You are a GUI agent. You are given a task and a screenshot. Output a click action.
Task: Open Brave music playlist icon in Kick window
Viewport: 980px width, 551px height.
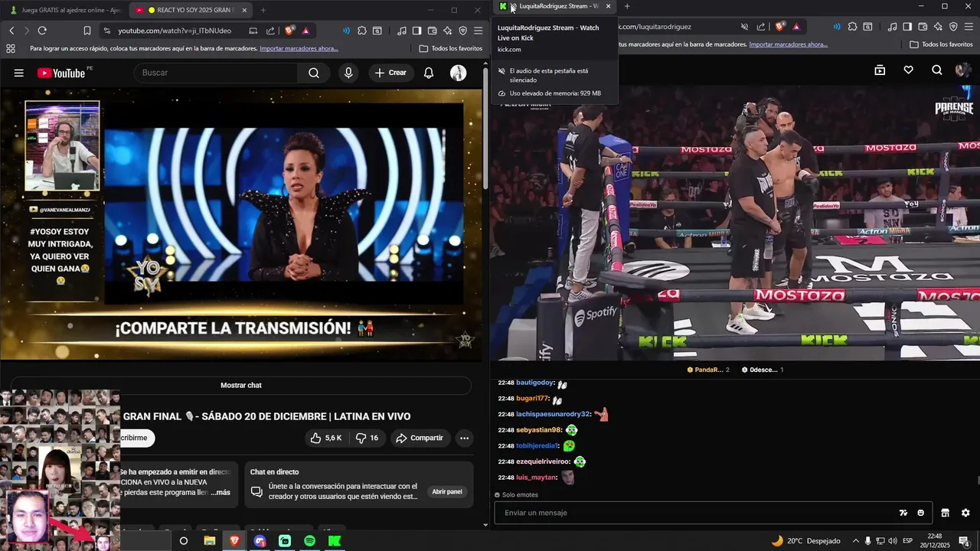(x=893, y=27)
